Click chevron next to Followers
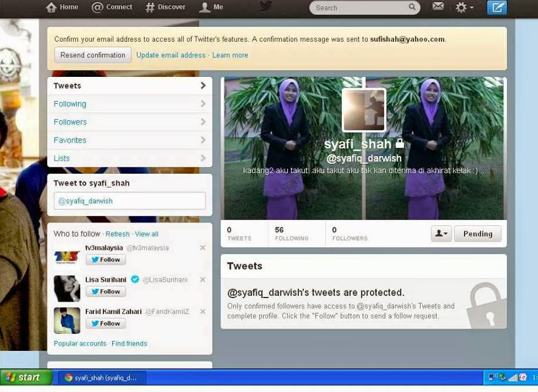The width and height of the screenshot is (538, 392). 203,121
